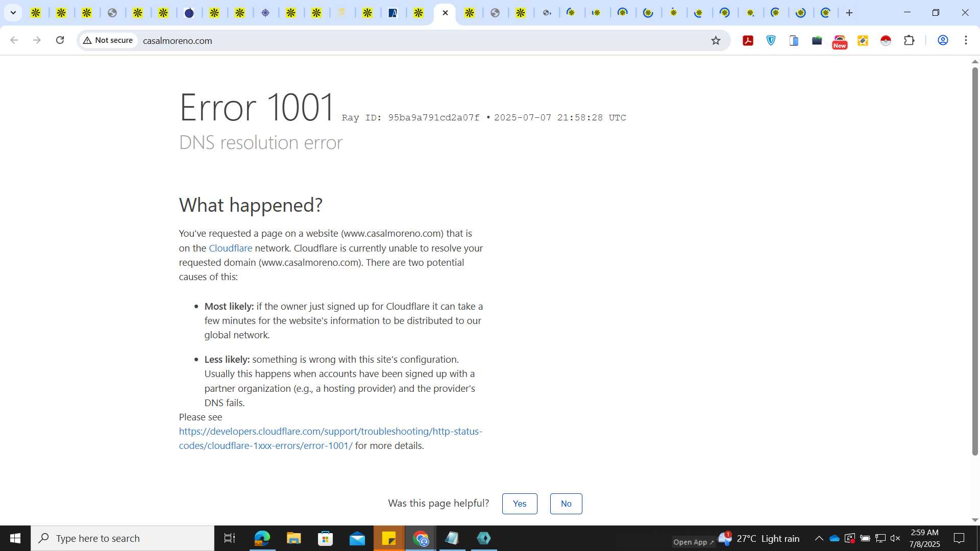Open the dark folder extension icon
Screen dimensions: 980x551
817,40
